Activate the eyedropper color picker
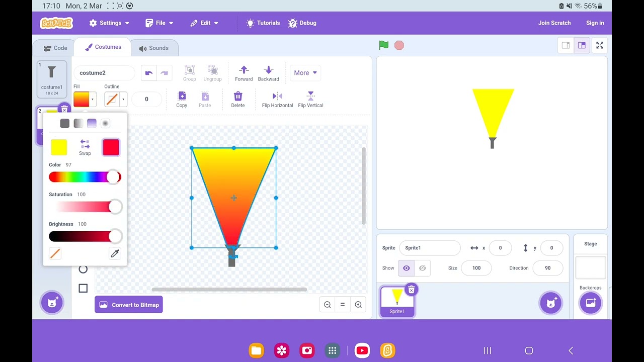 115,254
